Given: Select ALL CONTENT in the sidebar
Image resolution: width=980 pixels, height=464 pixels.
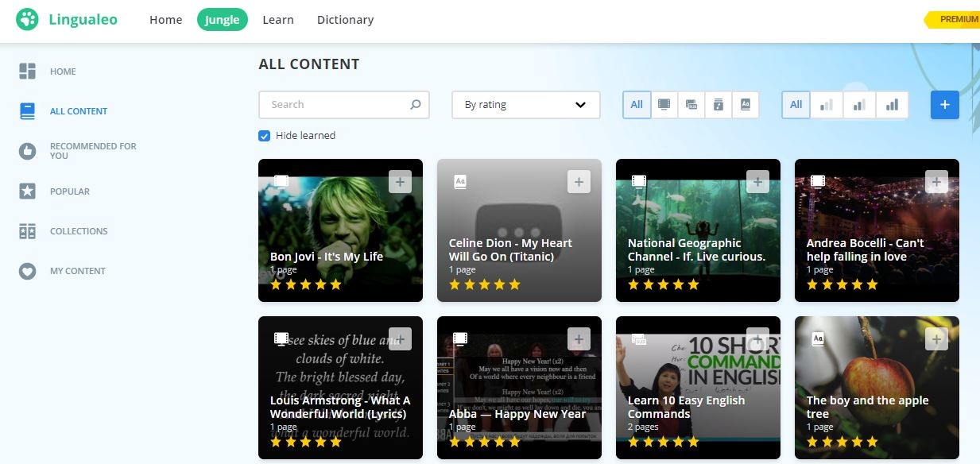Looking at the screenshot, I should coord(79,111).
